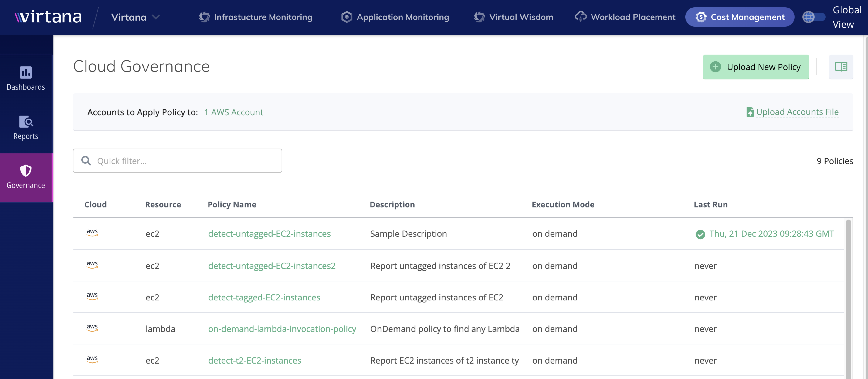This screenshot has height=379, width=868.
Task: Click the policies table vertical scrollbar
Action: [848, 299]
